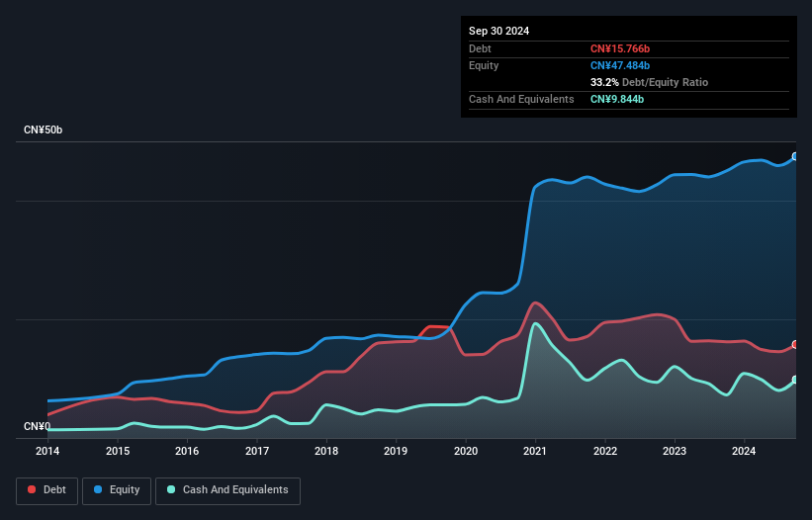Toggle Cash And Equivalents legend button
The height and width of the screenshot is (520, 812).
coord(227,490)
